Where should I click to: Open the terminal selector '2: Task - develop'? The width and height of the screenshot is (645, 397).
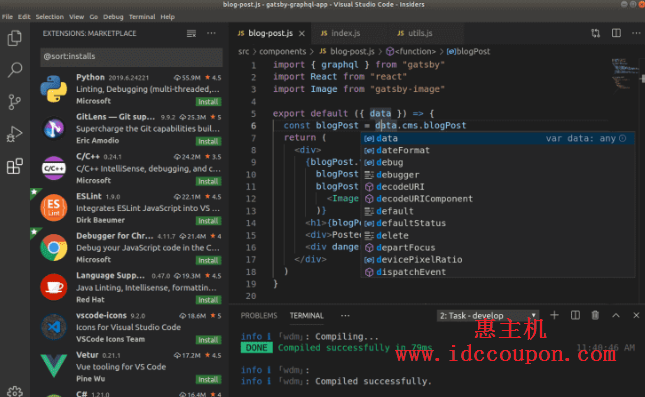pyautogui.click(x=488, y=316)
